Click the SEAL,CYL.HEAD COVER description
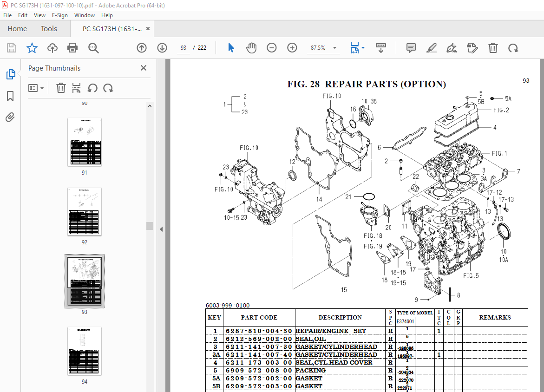The image size is (544, 392). point(334,363)
